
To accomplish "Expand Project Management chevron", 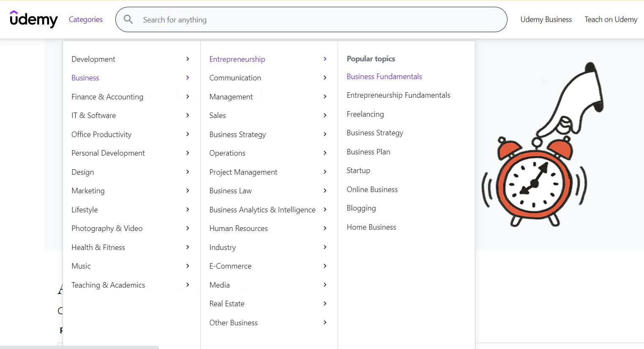I will click(325, 172).
